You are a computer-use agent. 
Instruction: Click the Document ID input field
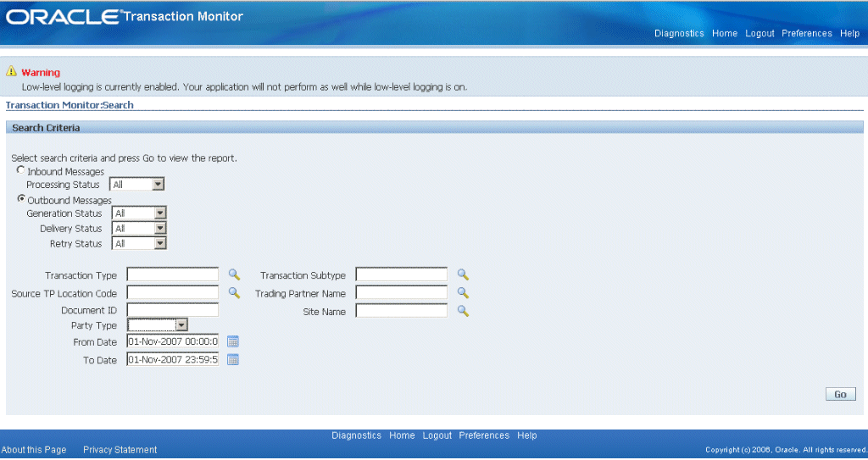coord(173,310)
